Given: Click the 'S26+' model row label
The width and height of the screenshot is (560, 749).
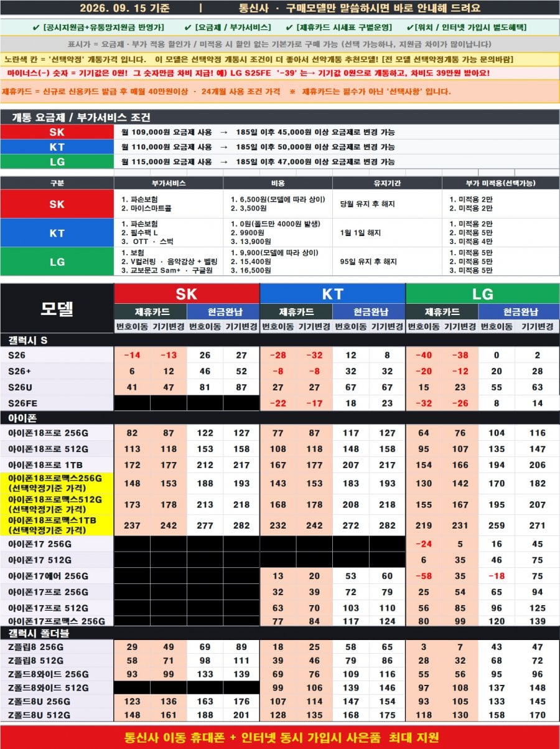Looking at the screenshot, I should click(x=57, y=371).
